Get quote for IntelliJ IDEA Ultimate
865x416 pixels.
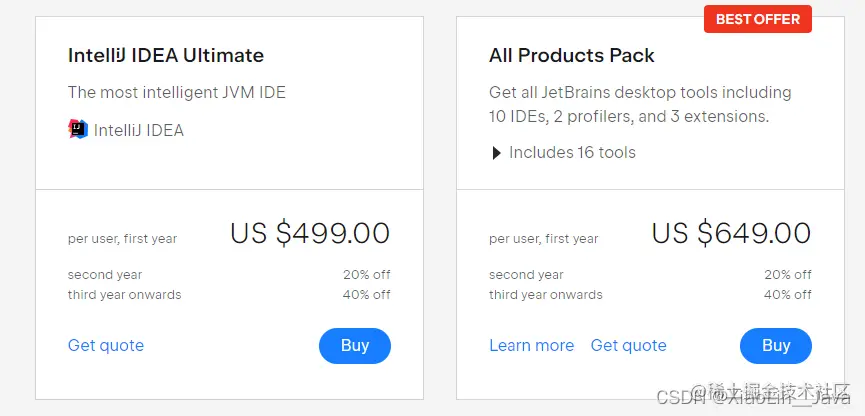point(106,346)
